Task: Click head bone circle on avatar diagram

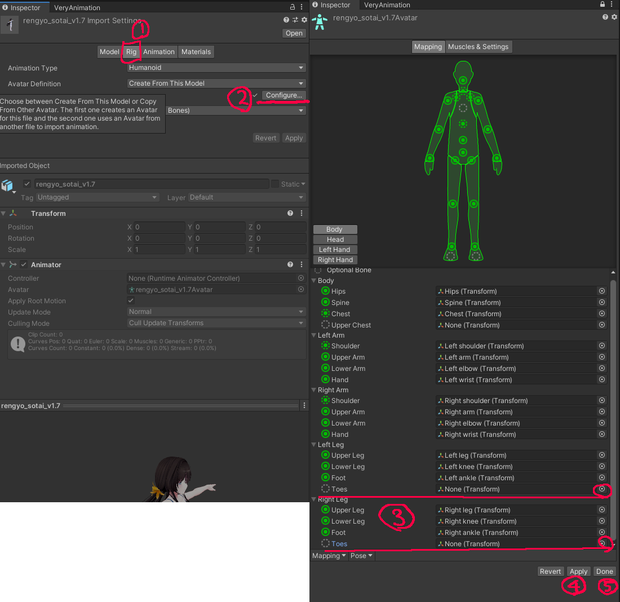Action: click(463, 80)
